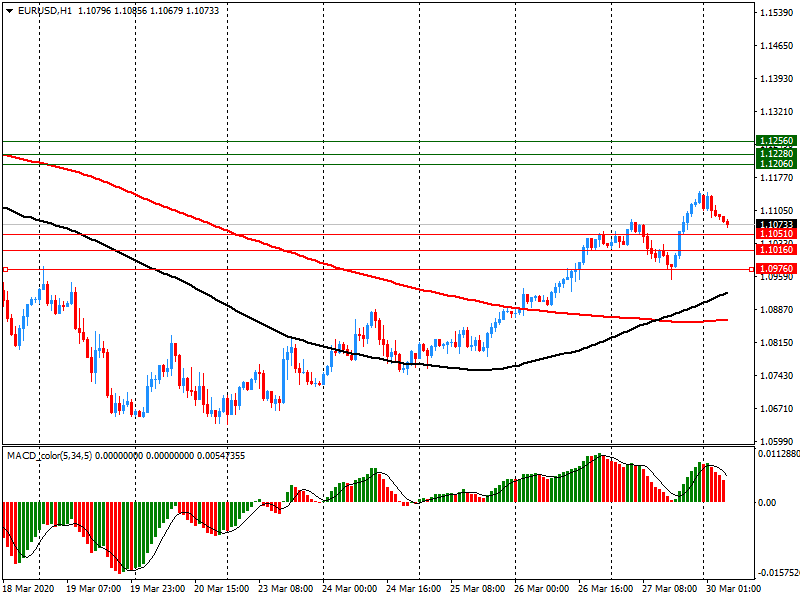Open chart menu triangle beside EURUSD,H1
The image size is (800, 600).
(x=9, y=11)
